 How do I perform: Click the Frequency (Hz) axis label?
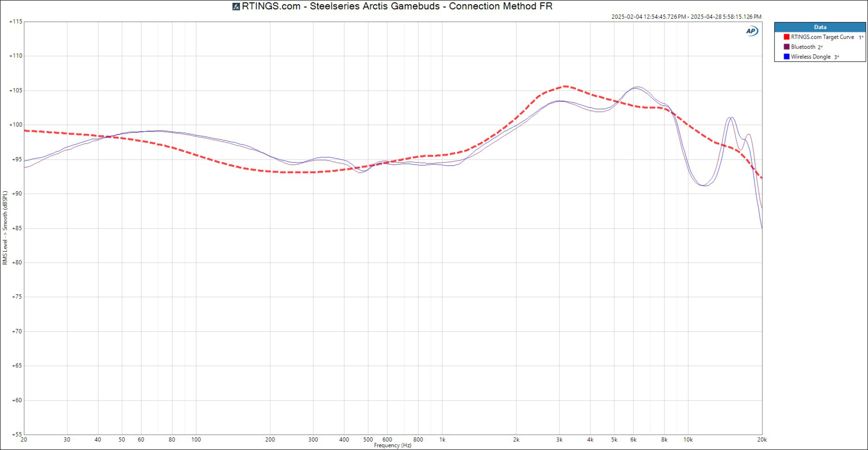pos(392,445)
